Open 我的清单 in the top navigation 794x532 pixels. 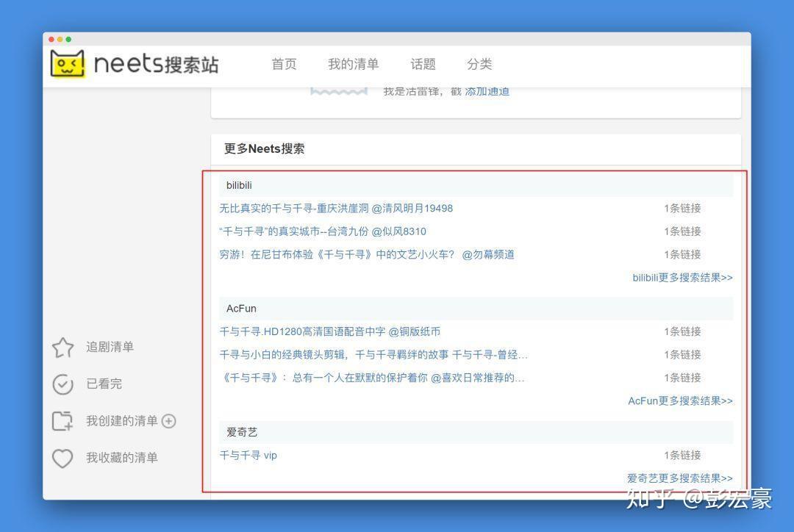354,64
